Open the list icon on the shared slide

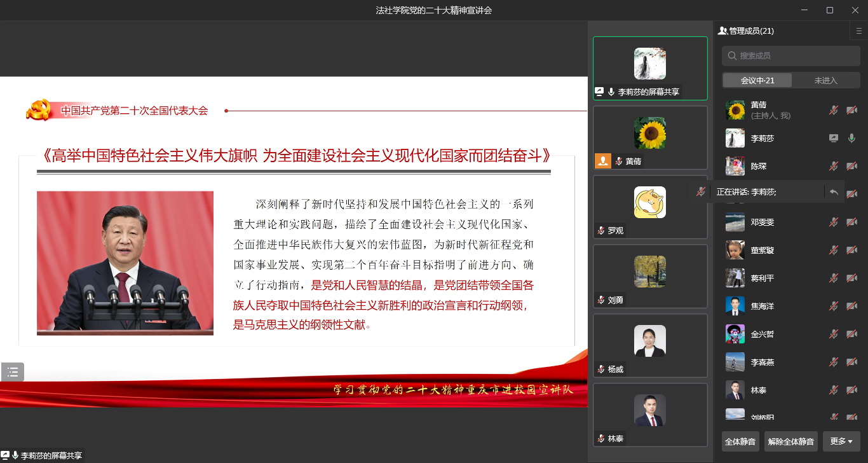click(13, 372)
